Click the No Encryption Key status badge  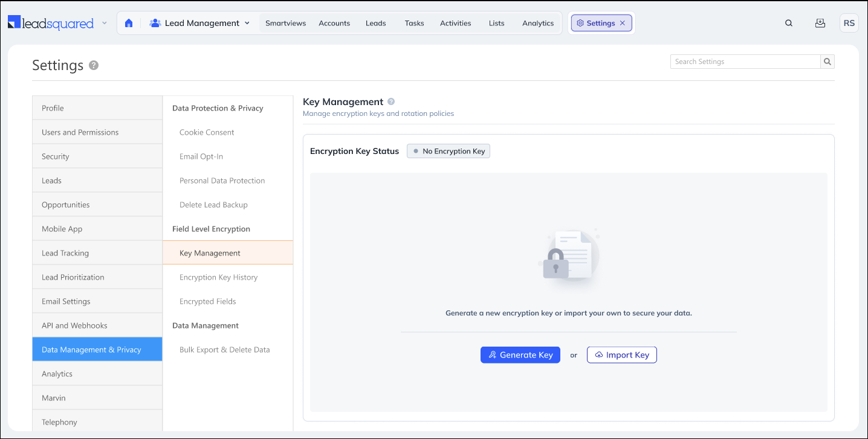(449, 151)
